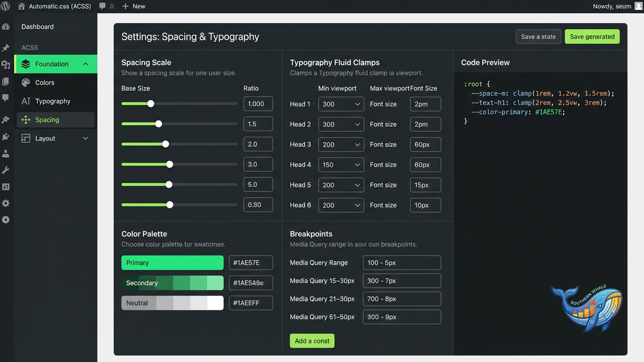Click the Save a state button

tap(538, 37)
